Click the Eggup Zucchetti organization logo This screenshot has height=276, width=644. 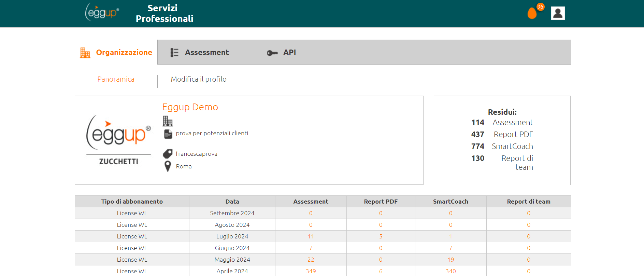118,140
